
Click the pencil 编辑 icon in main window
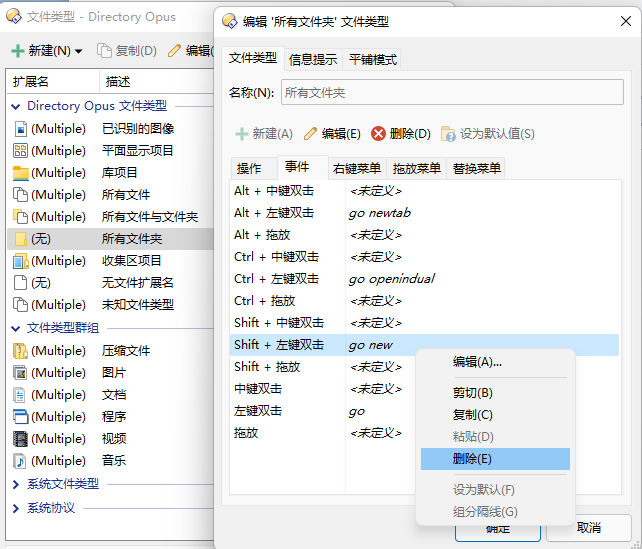(174, 51)
